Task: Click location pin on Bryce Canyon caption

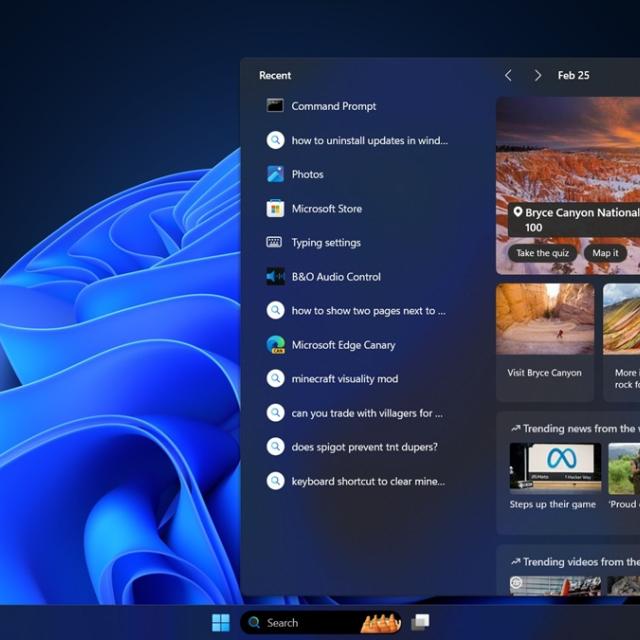Action: (x=518, y=212)
